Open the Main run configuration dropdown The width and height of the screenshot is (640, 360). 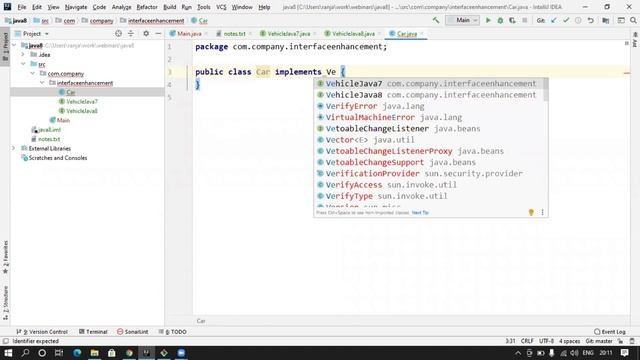(x=463, y=20)
